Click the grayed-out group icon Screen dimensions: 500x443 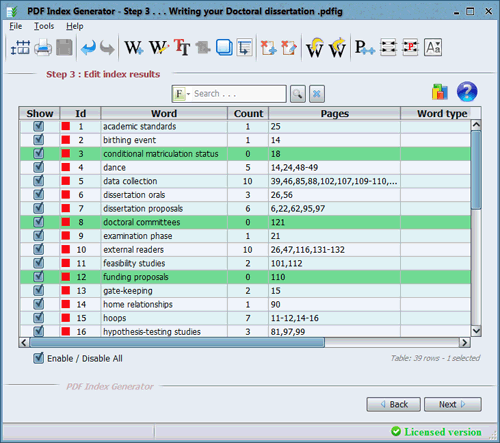[203, 48]
